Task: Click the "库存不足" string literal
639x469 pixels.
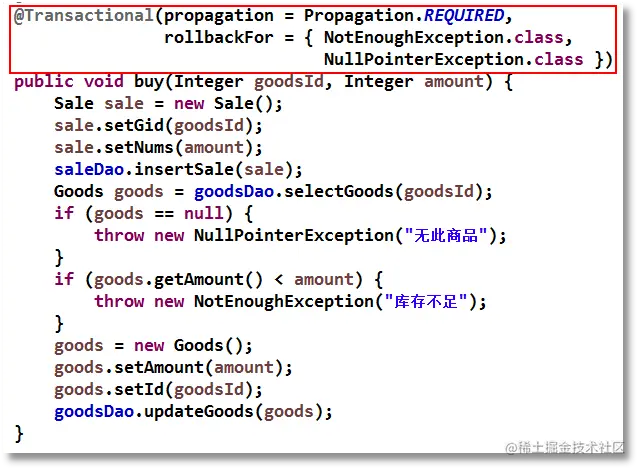Action: pyautogui.click(x=426, y=302)
